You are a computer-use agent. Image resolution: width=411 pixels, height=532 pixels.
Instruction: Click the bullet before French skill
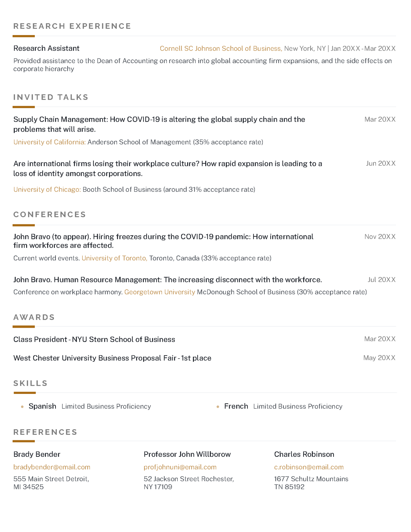218,406
